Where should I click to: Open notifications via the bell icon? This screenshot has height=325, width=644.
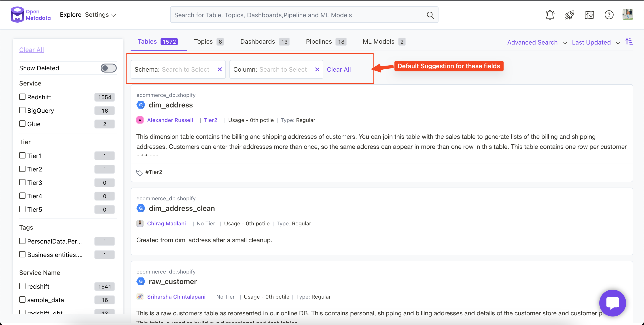click(550, 15)
